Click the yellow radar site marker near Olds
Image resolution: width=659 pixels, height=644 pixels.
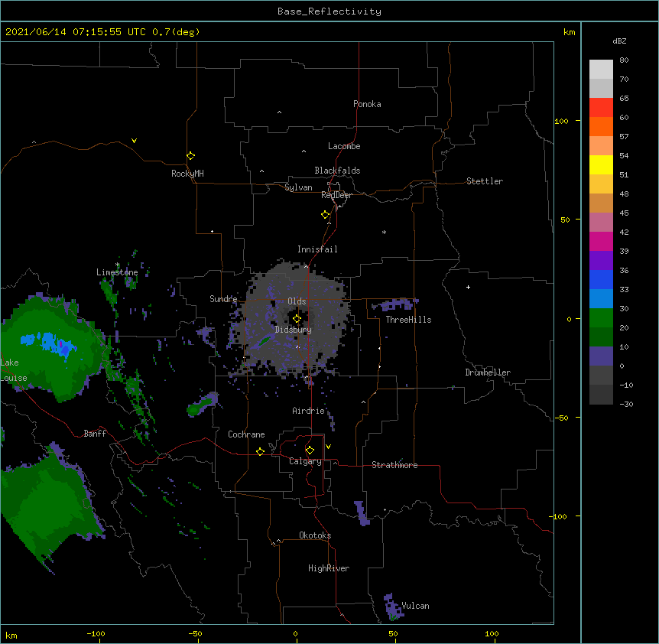tap(297, 319)
